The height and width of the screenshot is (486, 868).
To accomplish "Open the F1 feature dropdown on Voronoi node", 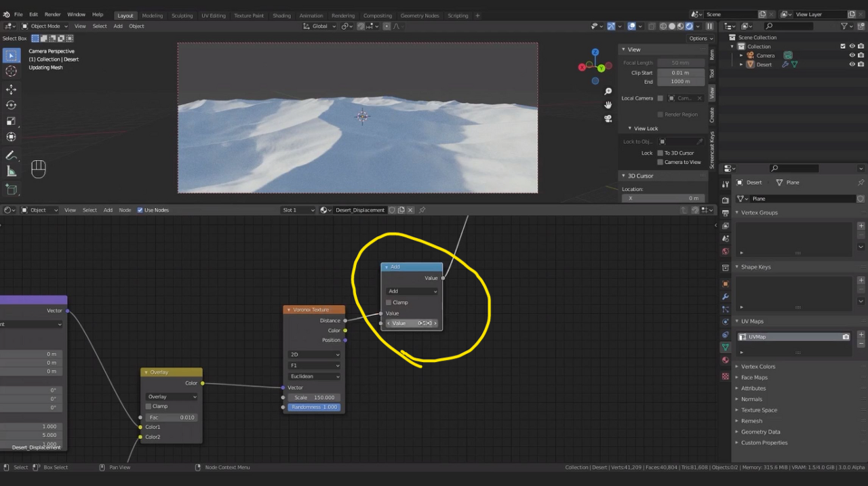I will [314, 365].
